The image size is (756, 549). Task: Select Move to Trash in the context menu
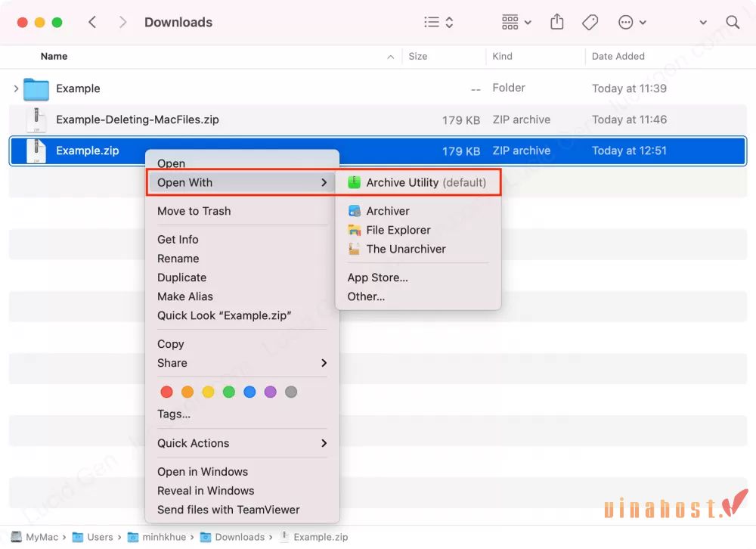click(194, 211)
